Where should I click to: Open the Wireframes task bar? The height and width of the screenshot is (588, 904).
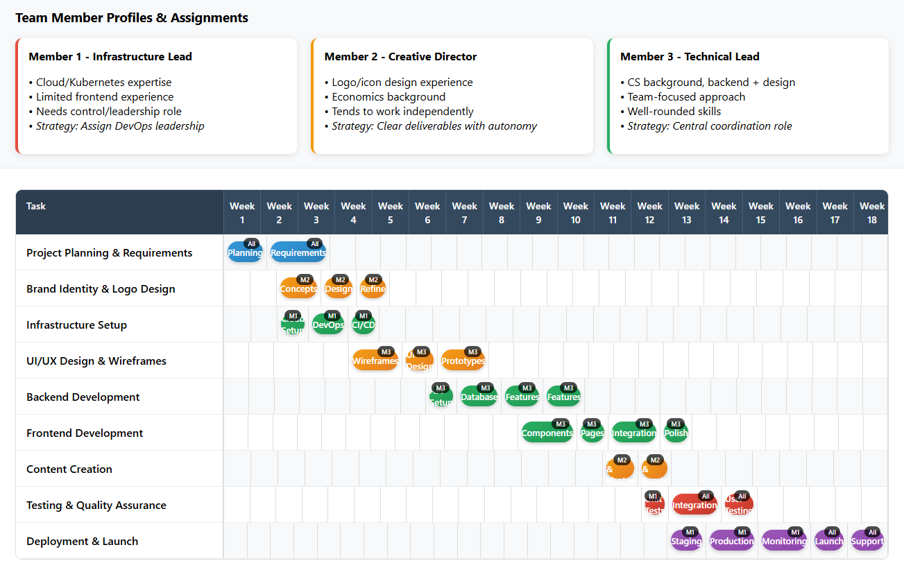pyautogui.click(x=375, y=361)
